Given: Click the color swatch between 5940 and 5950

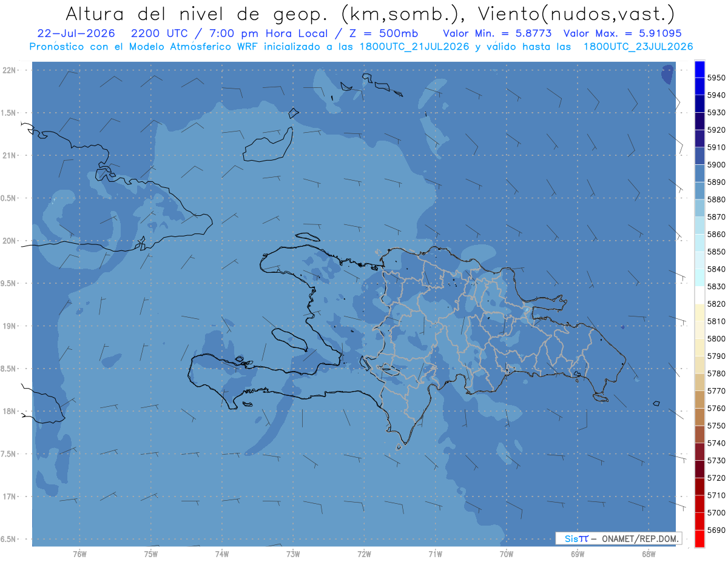Looking at the screenshot, I should coord(699,87).
